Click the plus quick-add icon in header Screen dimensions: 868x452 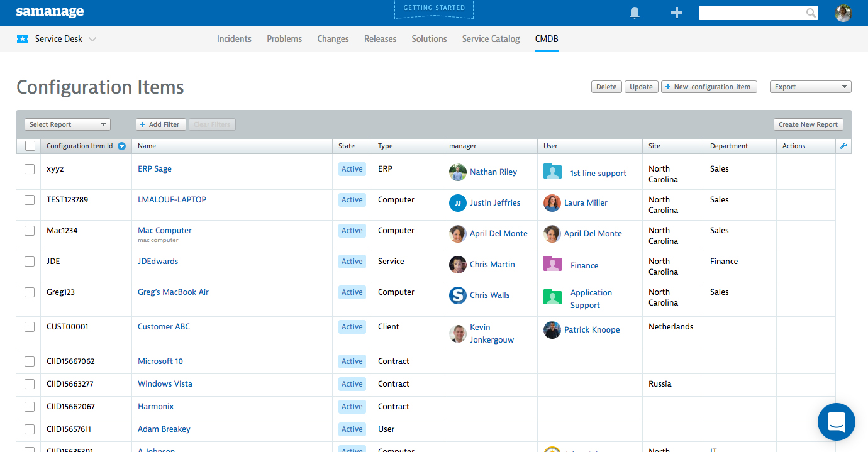pos(677,13)
